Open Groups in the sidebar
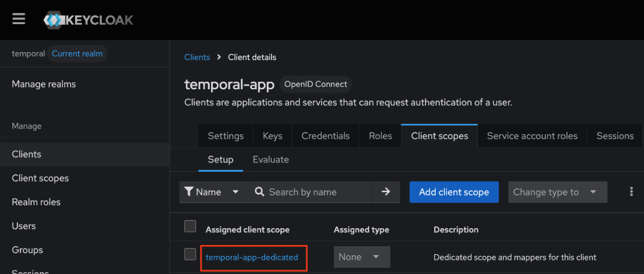 [x=84, y=250]
